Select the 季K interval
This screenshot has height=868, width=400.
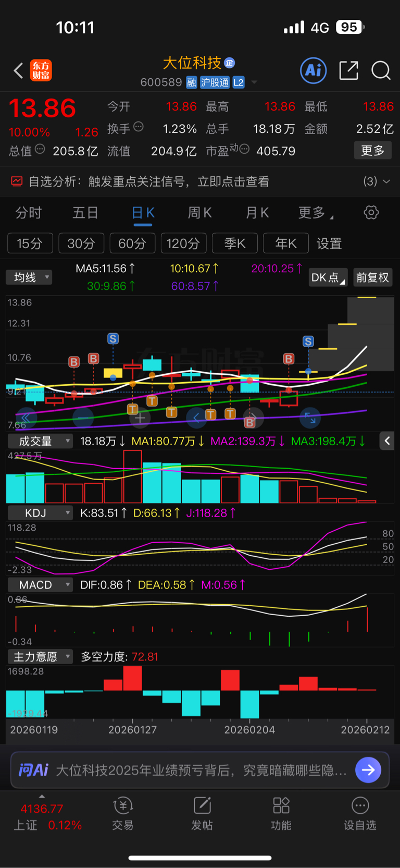(x=235, y=243)
